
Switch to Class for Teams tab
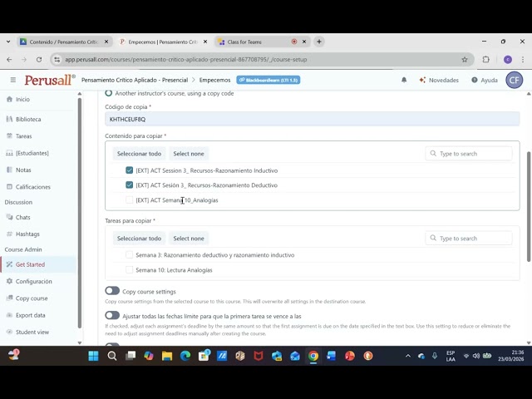258,42
